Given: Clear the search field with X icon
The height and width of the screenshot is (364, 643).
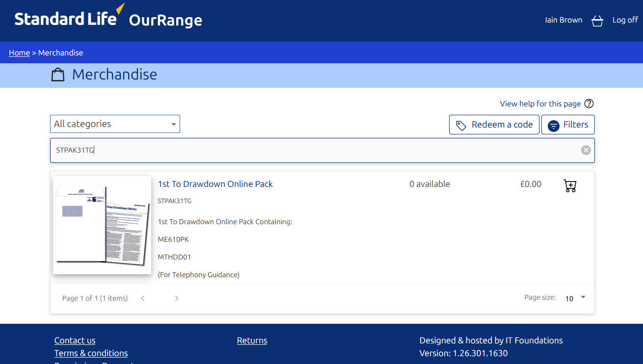Looking at the screenshot, I should pyautogui.click(x=586, y=150).
